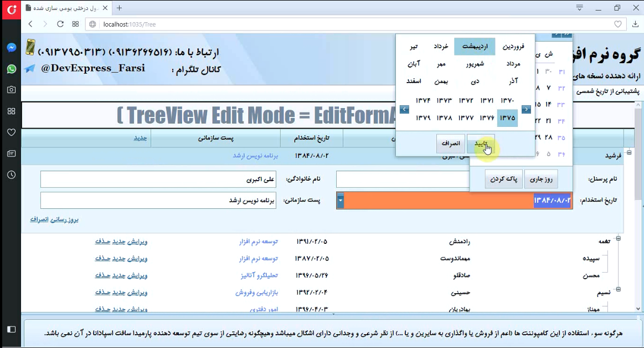Go back using the browser back arrow
This screenshot has width=644, height=348.
click(x=30, y=24)
